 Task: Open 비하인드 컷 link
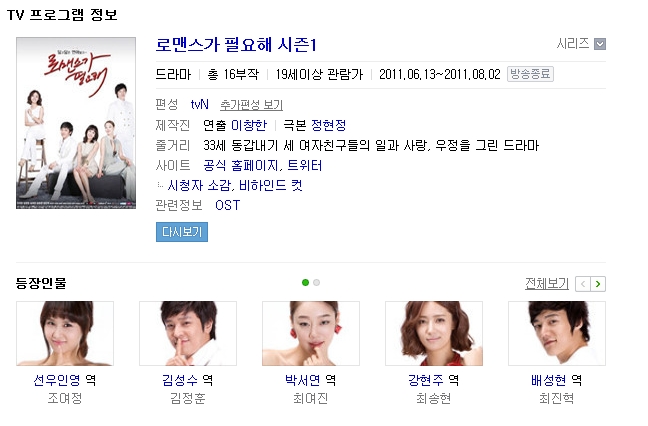click(271, 185)
